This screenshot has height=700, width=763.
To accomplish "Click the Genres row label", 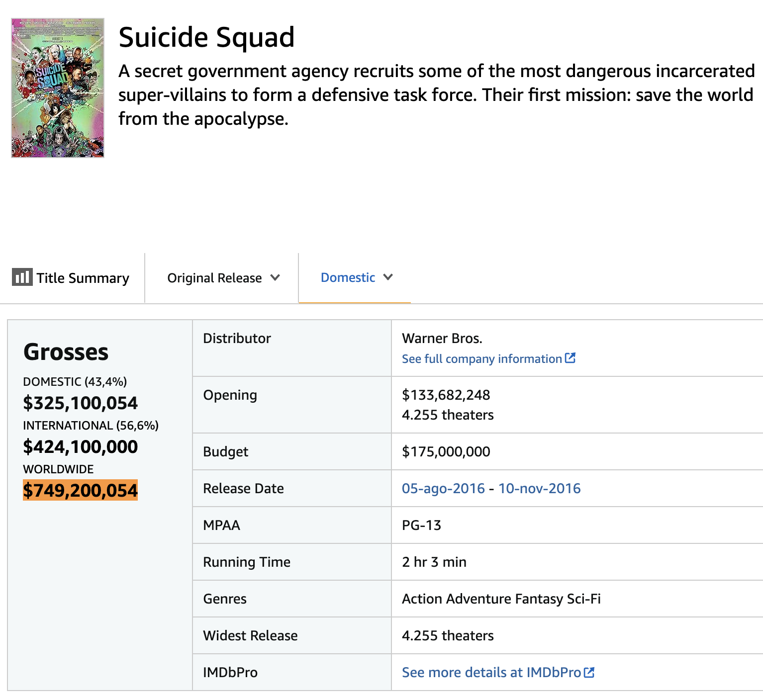I will pos(225,599).
